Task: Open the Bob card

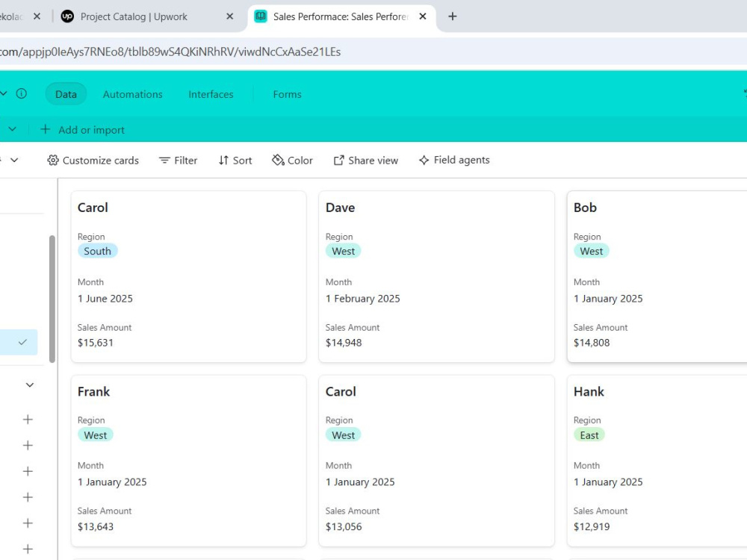Action: pos(657,277)
